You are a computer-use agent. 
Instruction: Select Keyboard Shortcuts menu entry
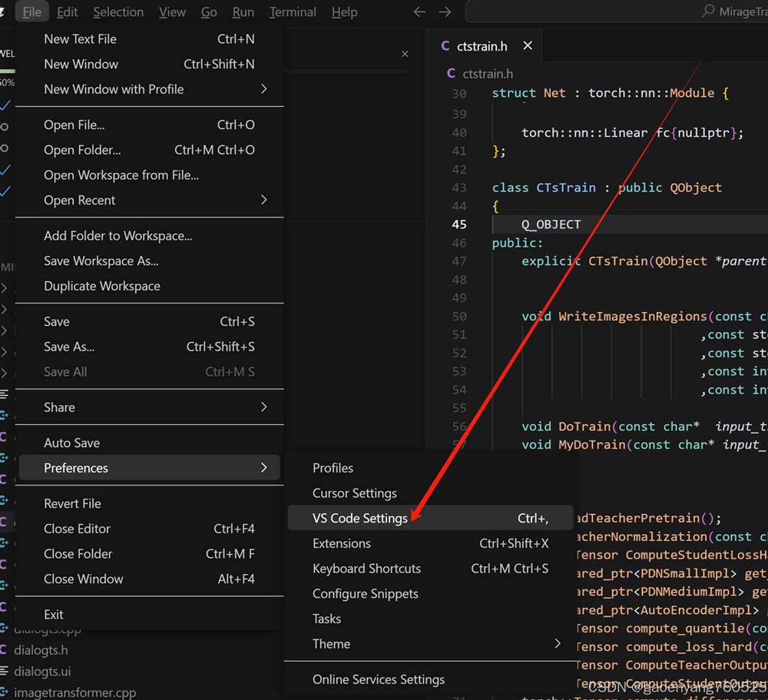pos(366,569)
